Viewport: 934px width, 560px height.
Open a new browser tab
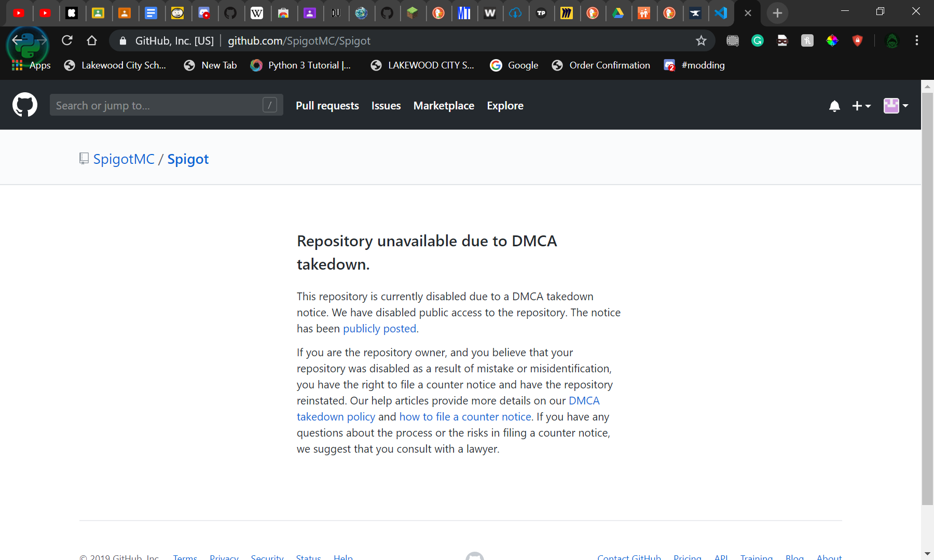[x=777, y=13]
